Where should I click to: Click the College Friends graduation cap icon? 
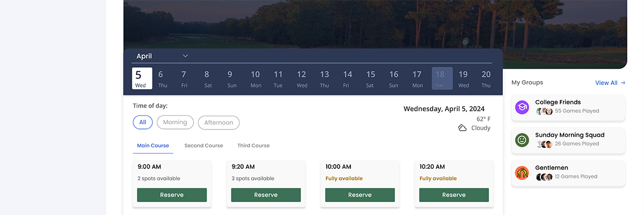coord(522,107)
